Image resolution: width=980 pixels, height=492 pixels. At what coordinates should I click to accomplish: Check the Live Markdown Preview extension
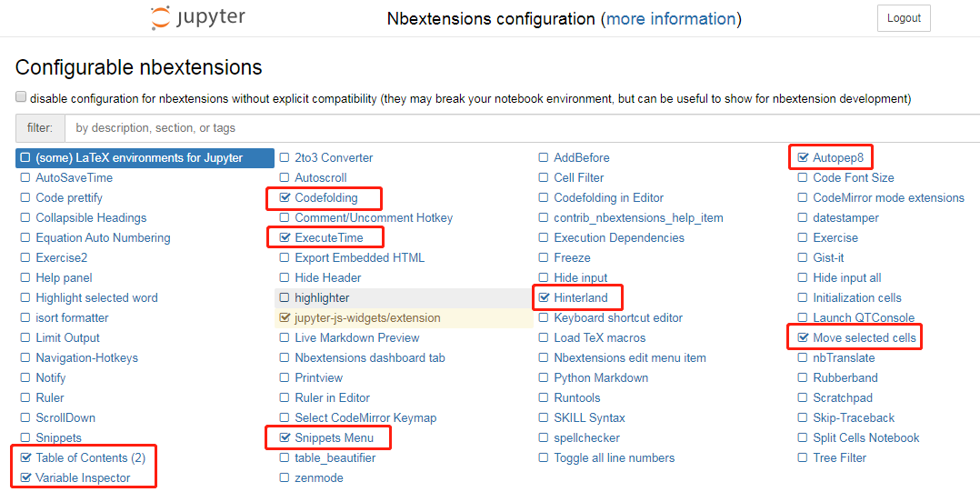coord(285,337)
